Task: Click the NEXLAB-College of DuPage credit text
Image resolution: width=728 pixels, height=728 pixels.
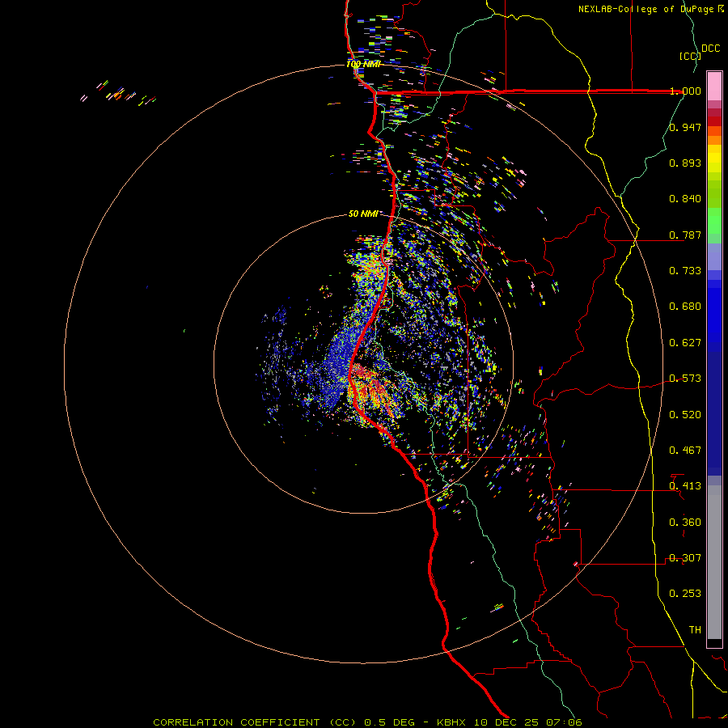Action: tap(645, 9)
